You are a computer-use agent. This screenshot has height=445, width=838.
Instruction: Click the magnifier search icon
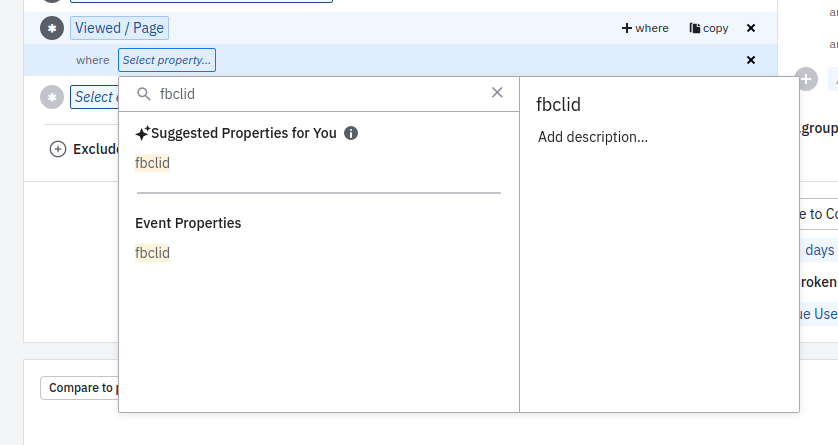(143, 94)
